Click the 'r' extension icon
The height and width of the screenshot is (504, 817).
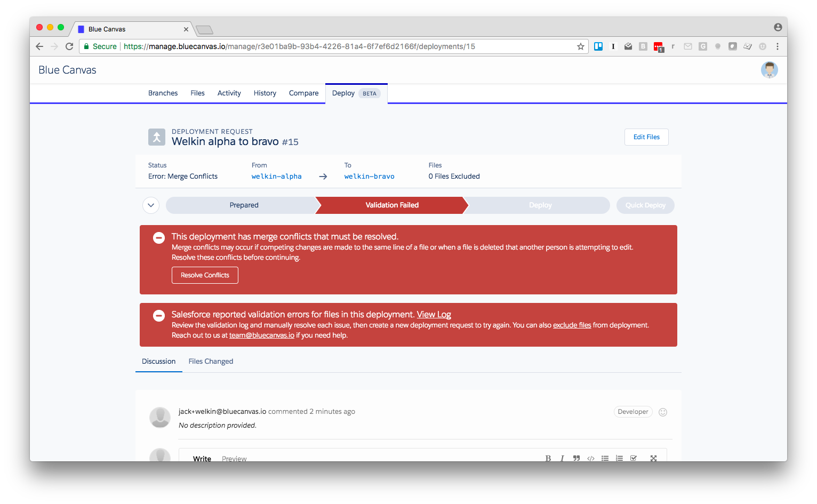[x=673, y=46]
